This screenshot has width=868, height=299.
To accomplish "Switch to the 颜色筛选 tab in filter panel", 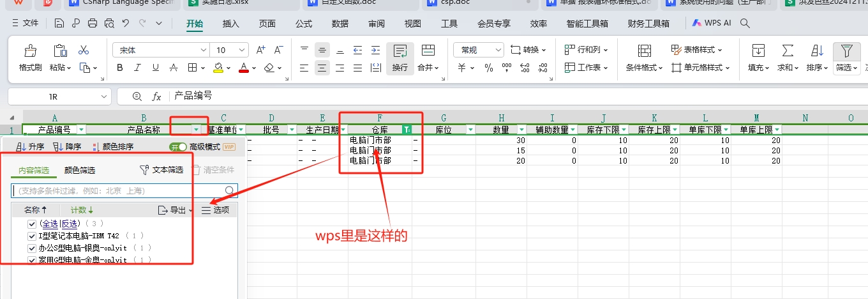I will point(80,171).
